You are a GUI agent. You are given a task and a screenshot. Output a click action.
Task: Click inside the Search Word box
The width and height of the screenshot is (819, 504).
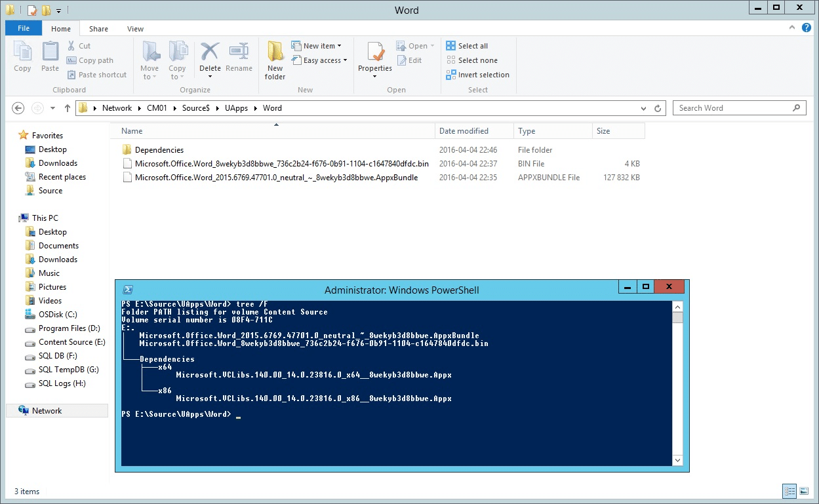[x=733, y=107]
